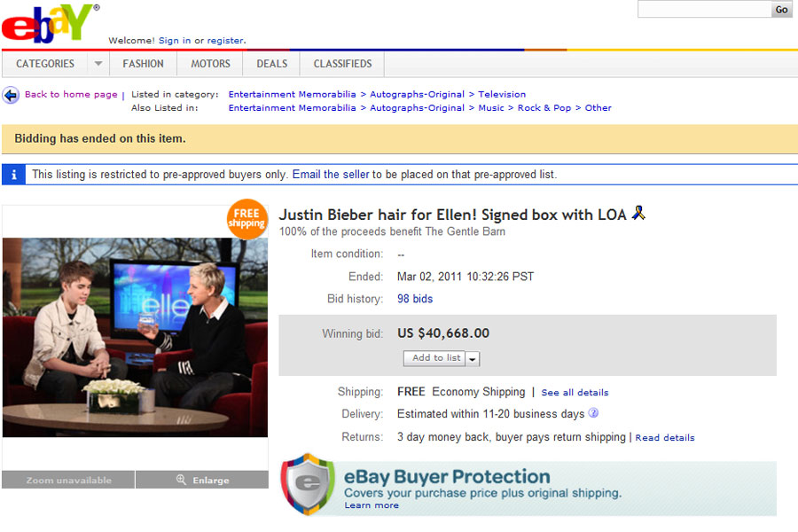
Task: Click the Sign in link
Action: click(x=175, y=41)
